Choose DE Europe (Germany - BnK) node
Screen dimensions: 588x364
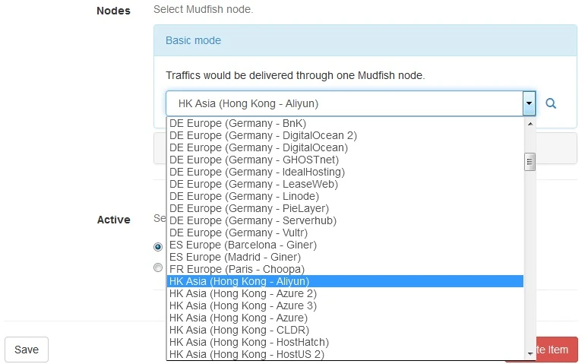[x=237, y=123]
